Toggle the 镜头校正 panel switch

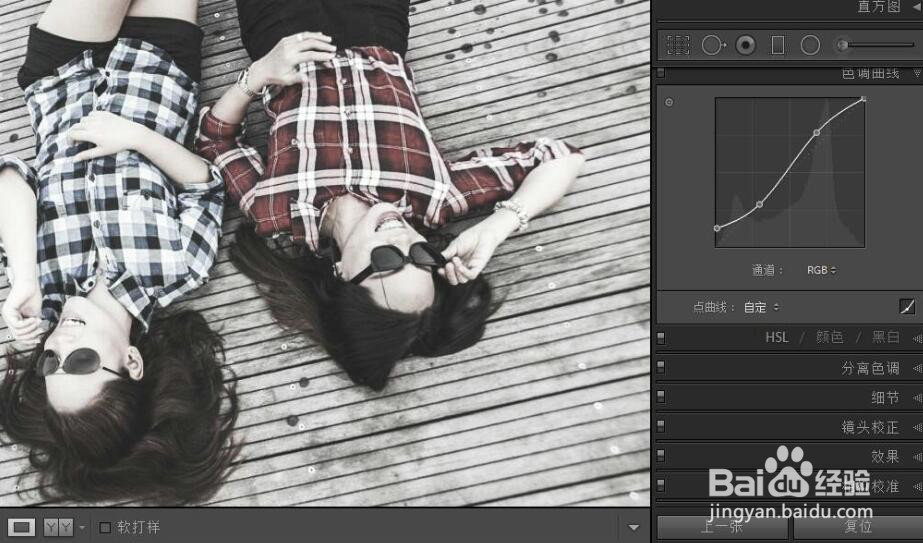660,426
